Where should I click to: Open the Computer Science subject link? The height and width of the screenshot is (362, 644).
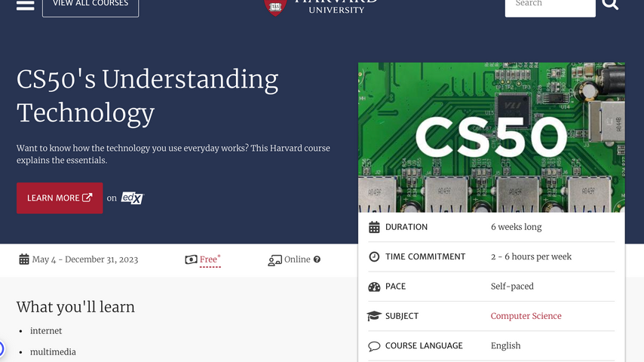526,316
